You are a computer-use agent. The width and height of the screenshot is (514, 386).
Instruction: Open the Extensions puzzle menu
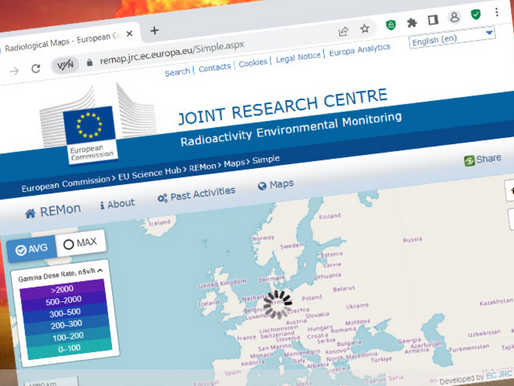pyautogui.click(x=412, y=22)
